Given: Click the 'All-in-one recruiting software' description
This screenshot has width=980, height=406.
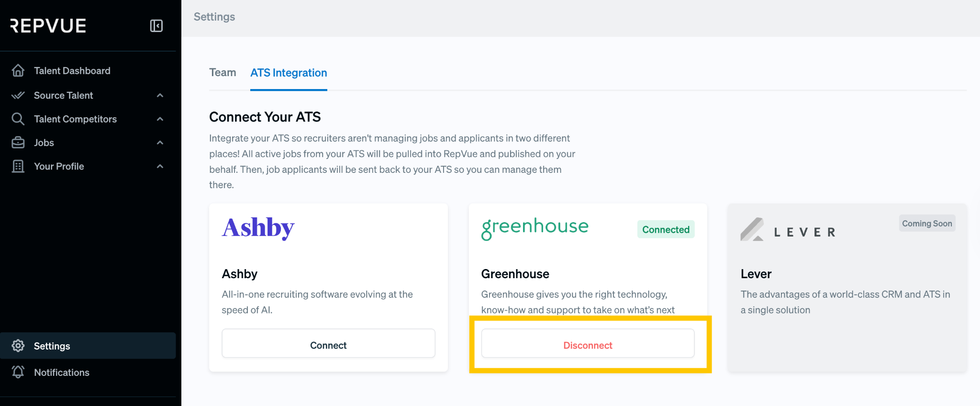Looking at the screenshot, I should tap(317, 302).
